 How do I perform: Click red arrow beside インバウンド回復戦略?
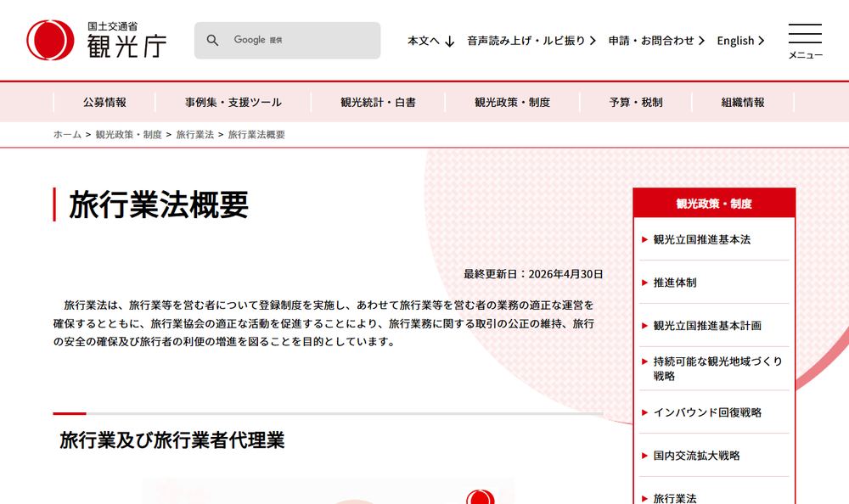(x=644, y=412)
